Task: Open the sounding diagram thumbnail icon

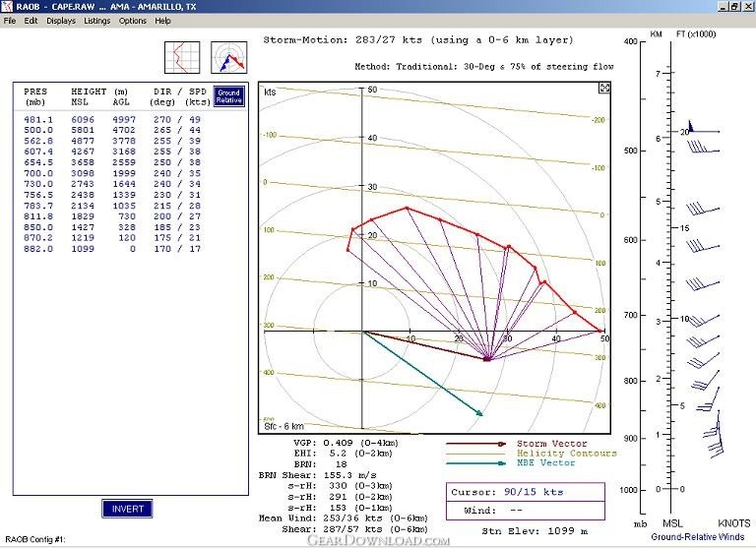Action: (182, 57)
